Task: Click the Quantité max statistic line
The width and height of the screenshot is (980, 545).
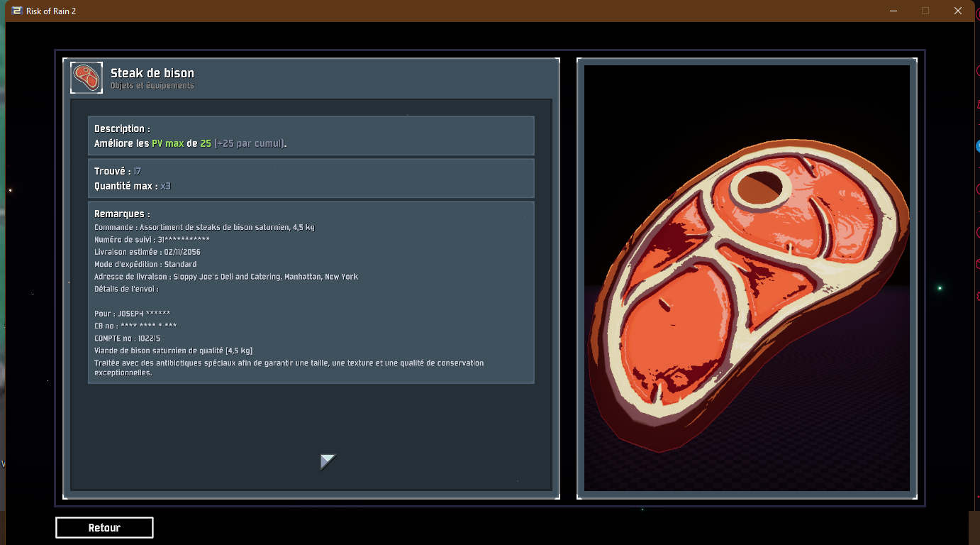Action: click(x=133, y=186)
